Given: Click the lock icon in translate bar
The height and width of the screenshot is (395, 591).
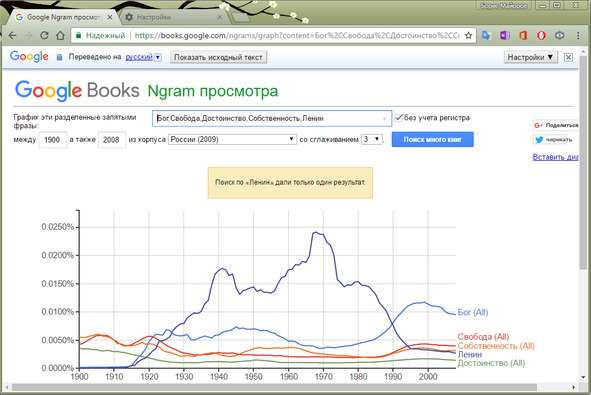Looking at the screenshot, I should click(59, 57).
